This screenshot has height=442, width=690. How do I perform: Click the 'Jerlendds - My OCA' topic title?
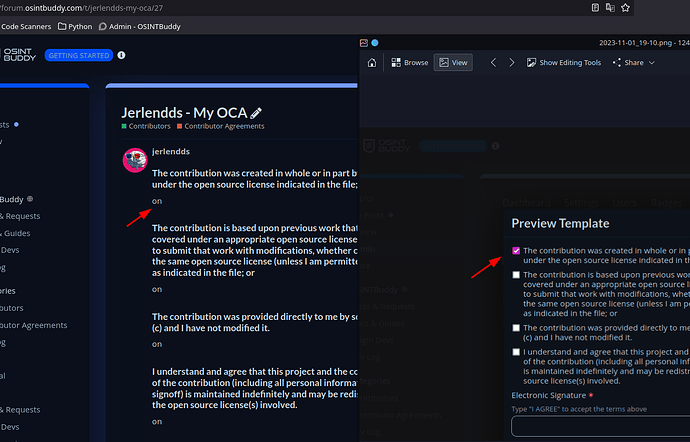184,113
